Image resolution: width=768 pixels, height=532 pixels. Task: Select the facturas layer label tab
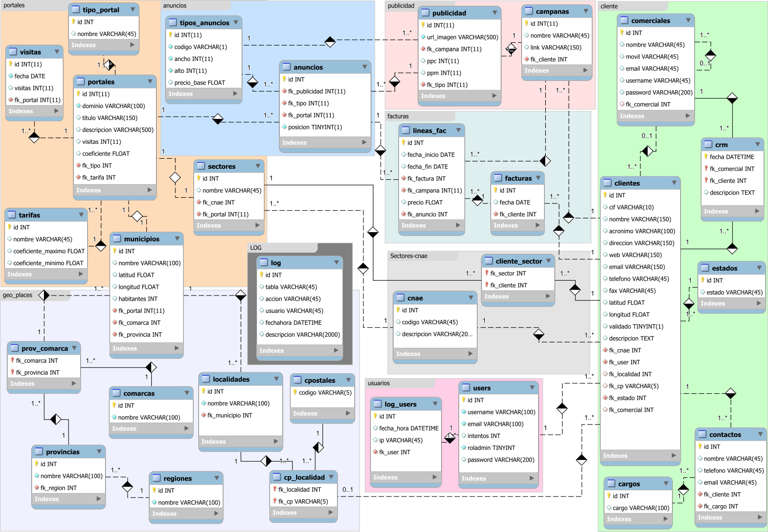pyautogui.click(x=398, y=116)
